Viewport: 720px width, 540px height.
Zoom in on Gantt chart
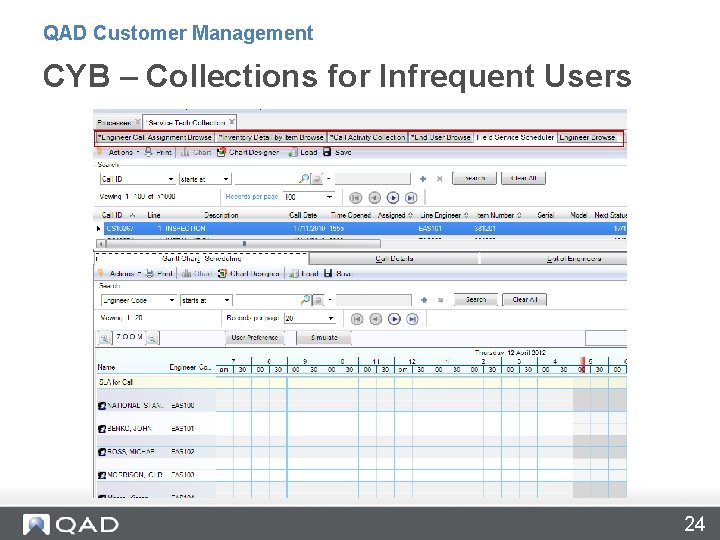point(105,338)
